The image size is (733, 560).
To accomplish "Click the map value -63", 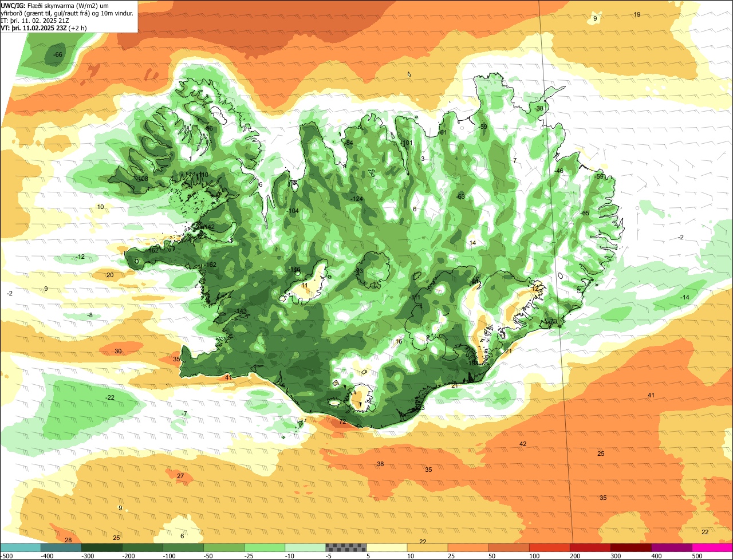I will point(460,196).
